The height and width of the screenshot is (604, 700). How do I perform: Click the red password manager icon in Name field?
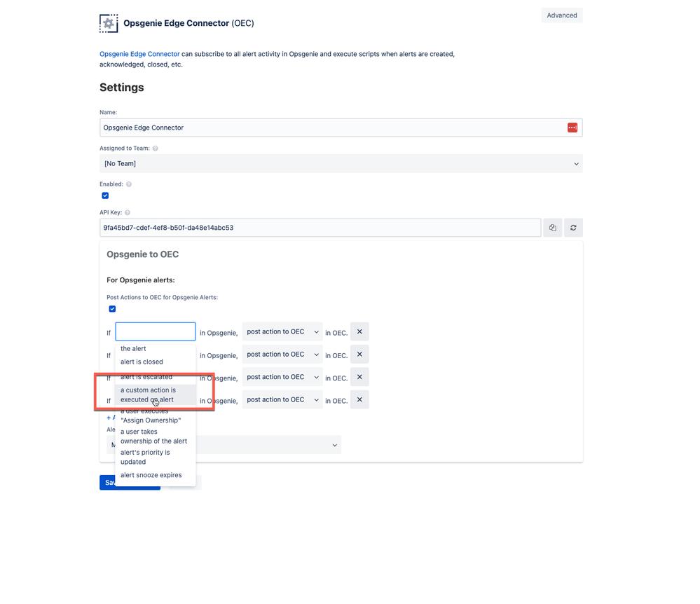[x=572, y=128]
